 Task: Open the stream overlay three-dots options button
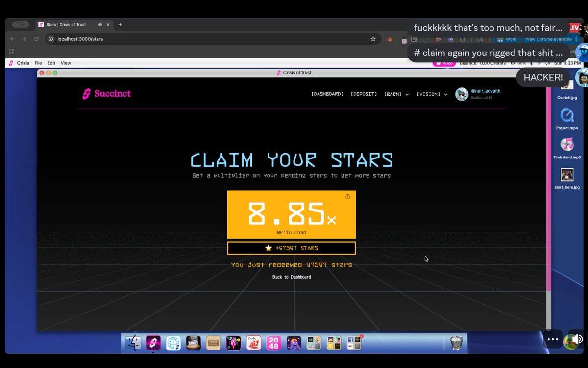pos(553,339)
